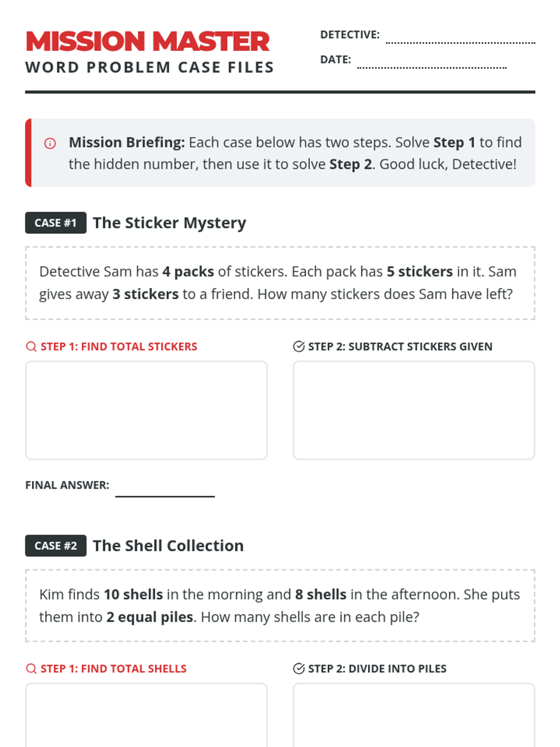Image resolution: width=560 pixels, height=747 pixels.
Task: Click the sticker word problem text box
Action: (280, 283)
